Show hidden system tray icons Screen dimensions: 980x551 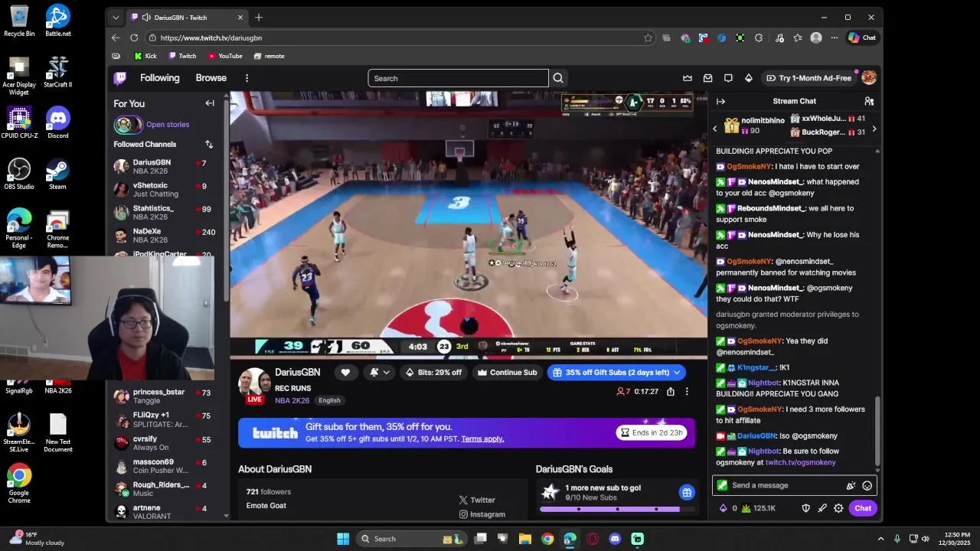(880, 539)
